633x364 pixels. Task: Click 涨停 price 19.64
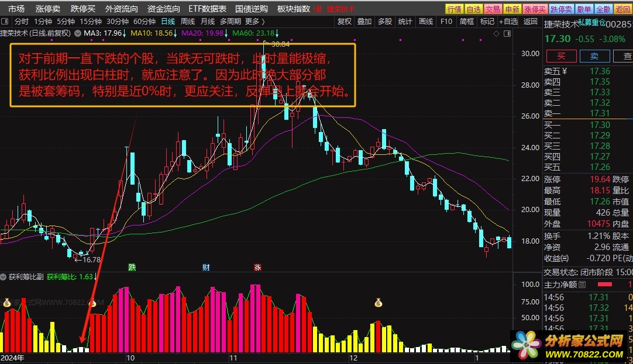[600, 179]
